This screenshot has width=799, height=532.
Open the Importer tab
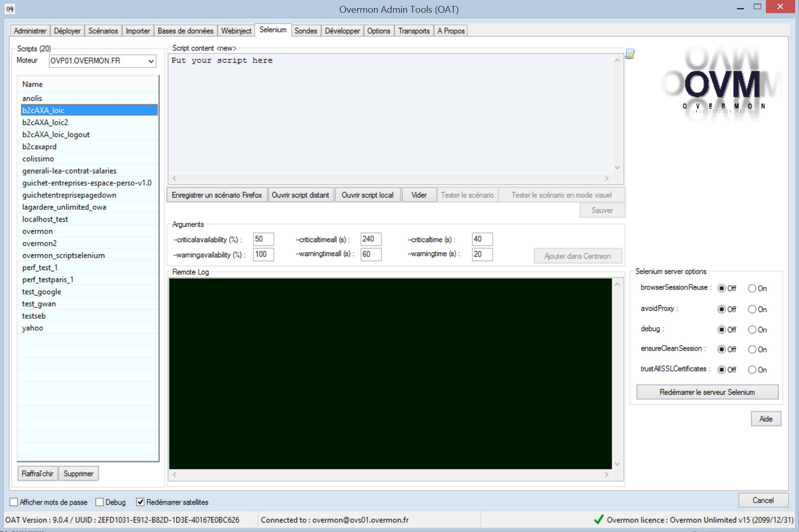(x=138, y=31)
